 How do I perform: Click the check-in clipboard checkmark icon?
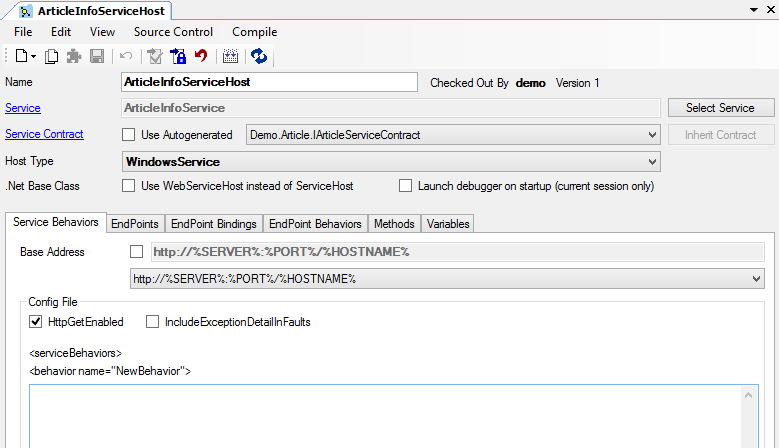(x=154, y=57)
